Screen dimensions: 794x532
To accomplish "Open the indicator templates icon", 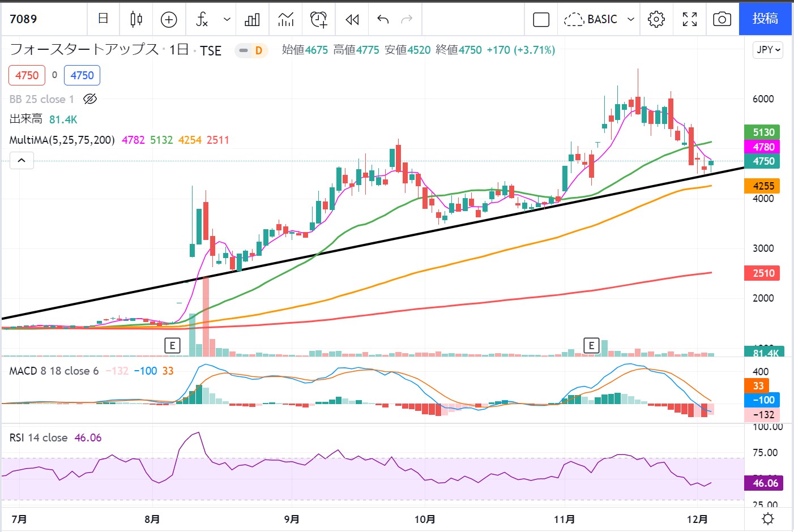I will (x=286, y=19).
